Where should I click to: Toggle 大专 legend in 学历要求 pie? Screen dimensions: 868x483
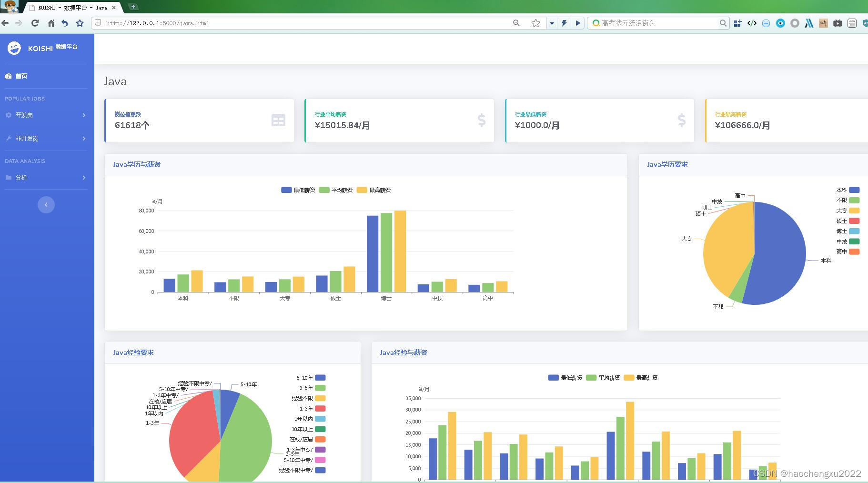pos(848,211)
